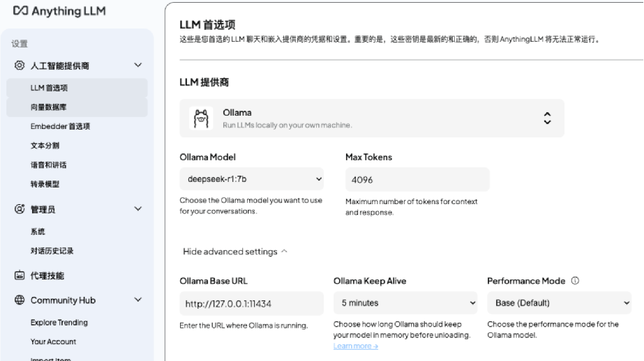This screenshot has height=361, width=644.
Task: Open 对话历史记录 page
Action: (52, 251)
